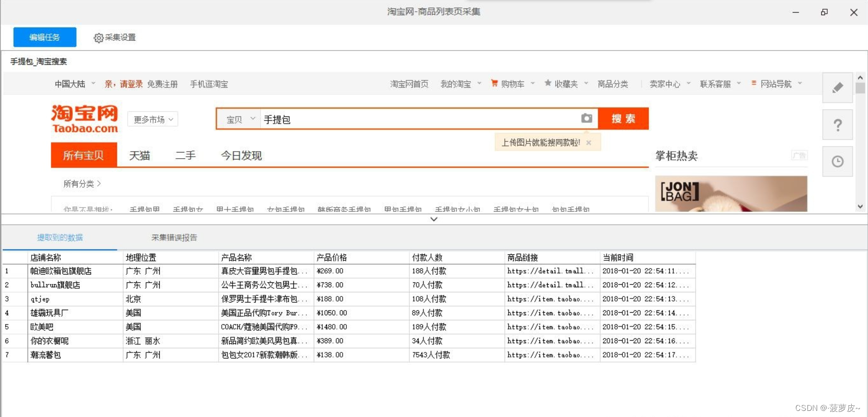Click the 手提包_淘宝搜索 page title
868x417 pixels.
39,62
